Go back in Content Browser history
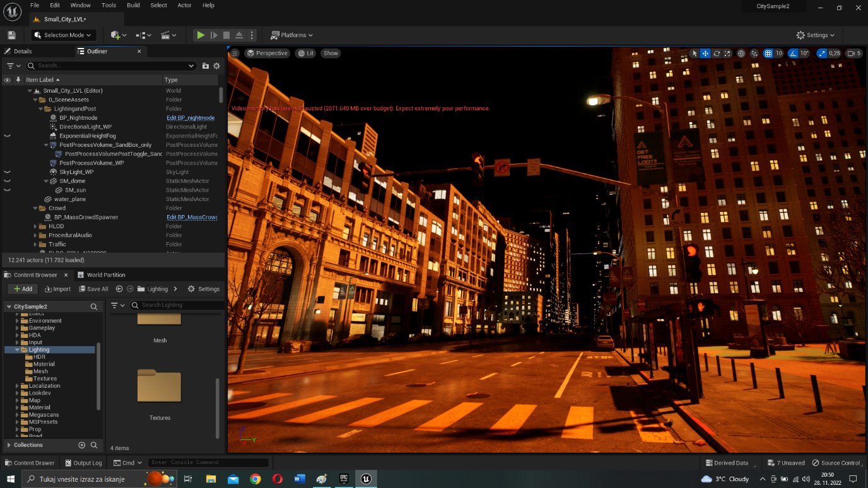This screenshot has width=868, height=488. [119, 289]
